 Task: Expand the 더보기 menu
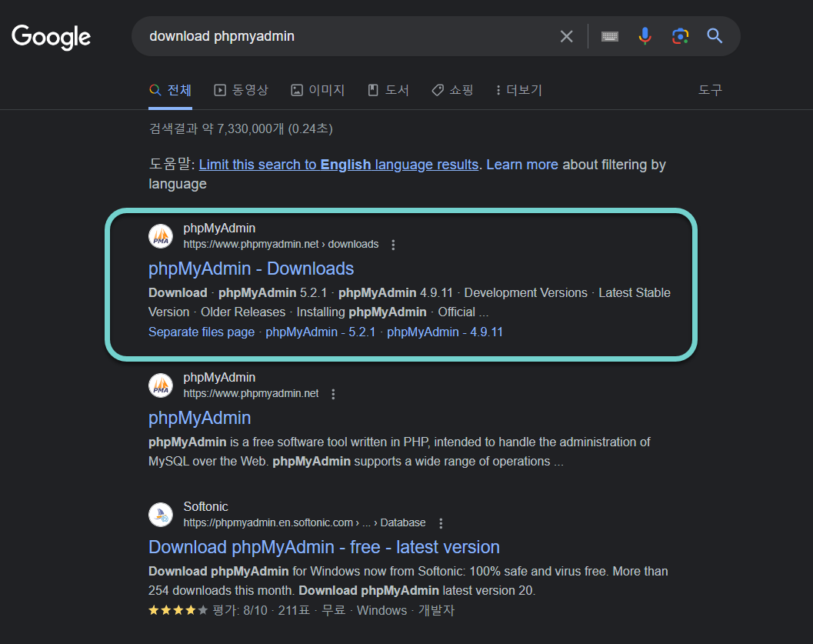click(x=519, y=90)
